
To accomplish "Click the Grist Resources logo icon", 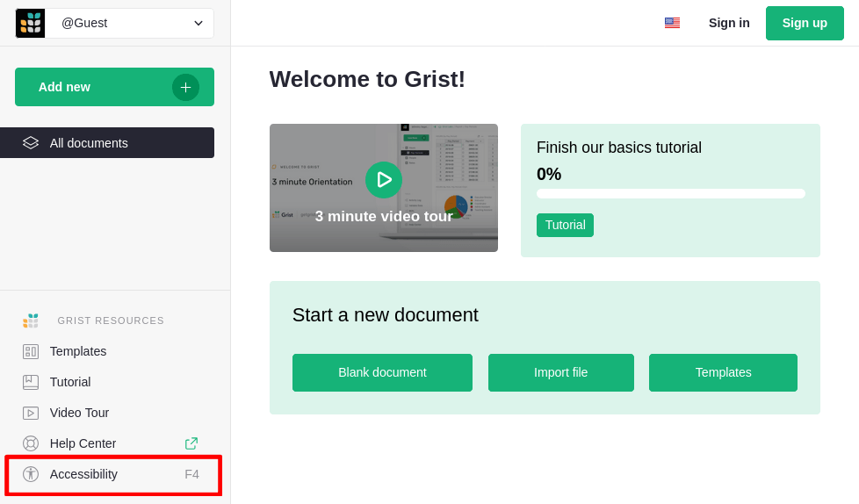I will point(31,320).
